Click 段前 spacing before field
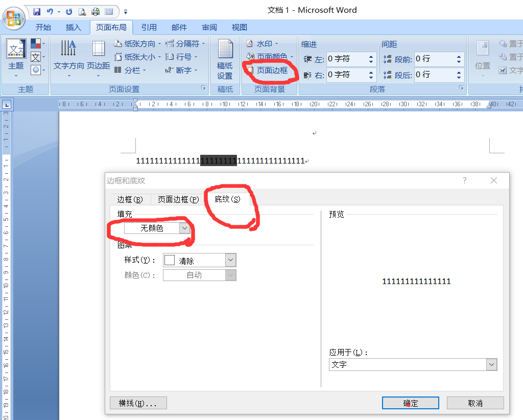Image resolution: width=523 pixels, height=420 pixels. (x=435, y=59)
